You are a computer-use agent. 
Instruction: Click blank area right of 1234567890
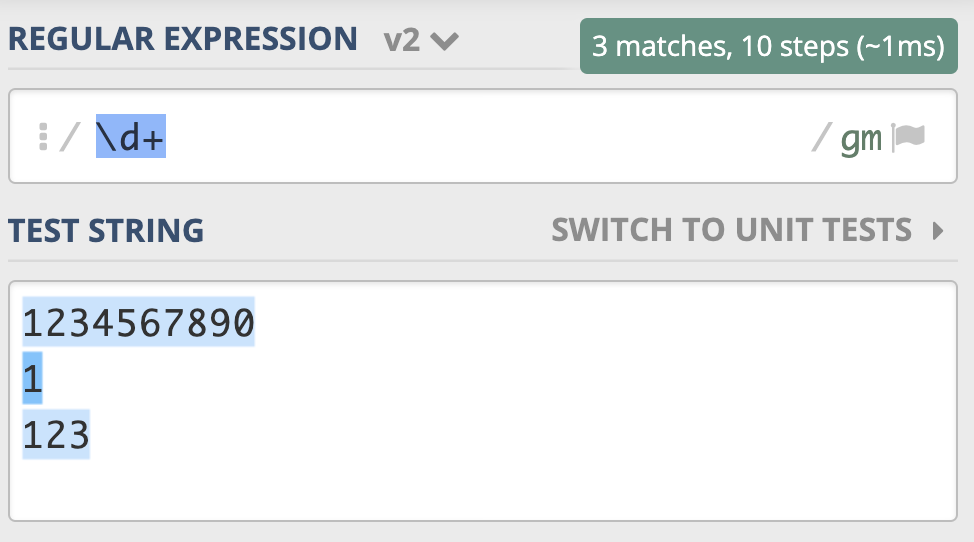[x=600, y=322]
